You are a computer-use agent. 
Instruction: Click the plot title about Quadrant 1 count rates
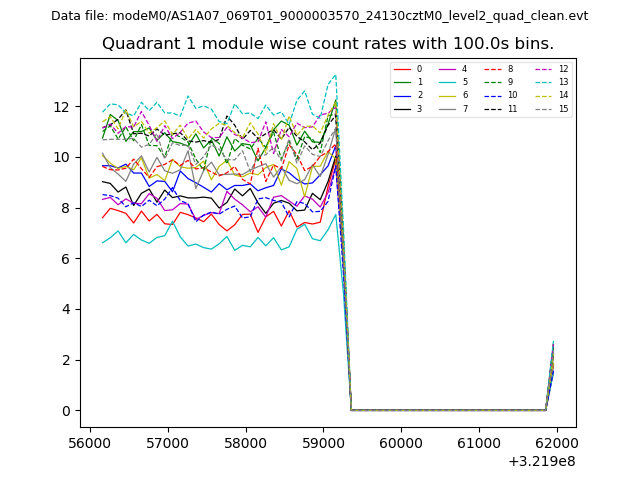pyautogui.click(x=327, y=44)
